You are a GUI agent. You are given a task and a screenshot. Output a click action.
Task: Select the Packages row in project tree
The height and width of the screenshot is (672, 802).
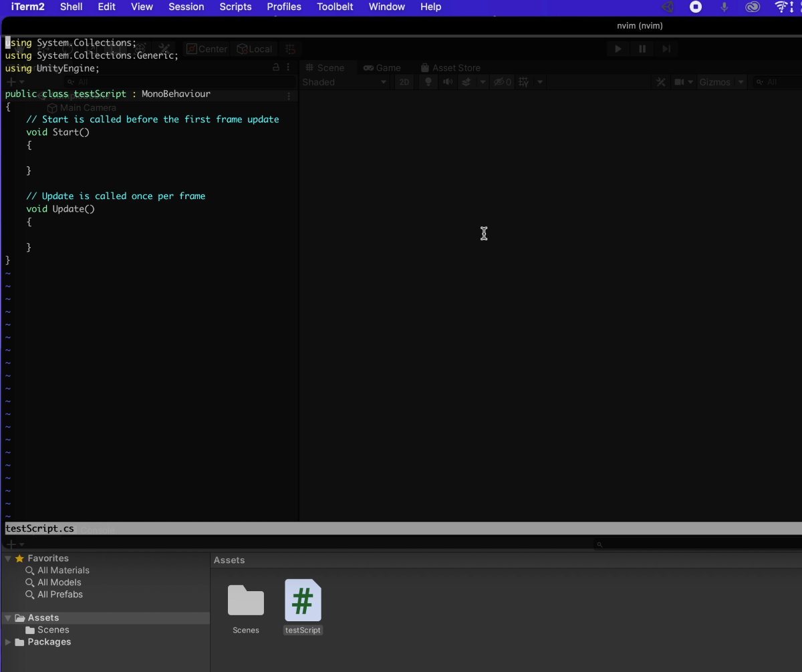point(105,642)
